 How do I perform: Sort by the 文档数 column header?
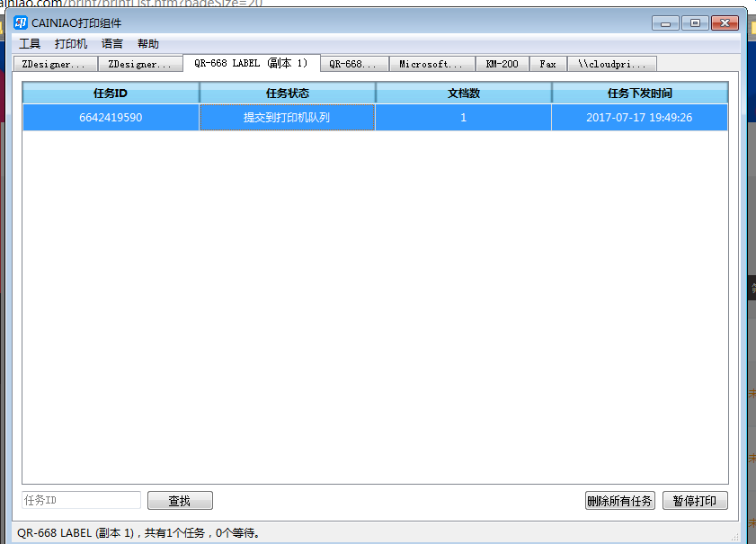(464, 94)
